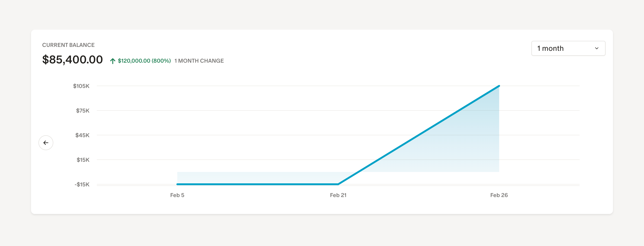Click the chart line peak at Feb 26
644x246 pixels.
click(x=499, y=86)
